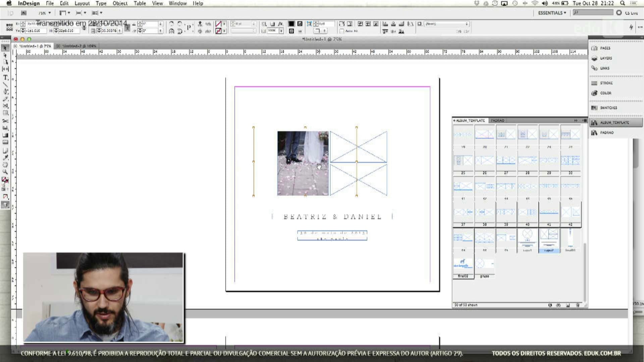Click the library trash delete icon
Image resolution: width=644 pixels, height=362 pixels.
coord(578,305)
